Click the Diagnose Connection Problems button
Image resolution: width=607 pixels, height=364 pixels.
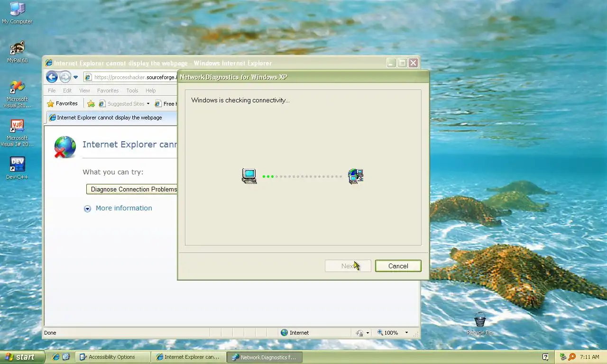[x=132, y=189]
